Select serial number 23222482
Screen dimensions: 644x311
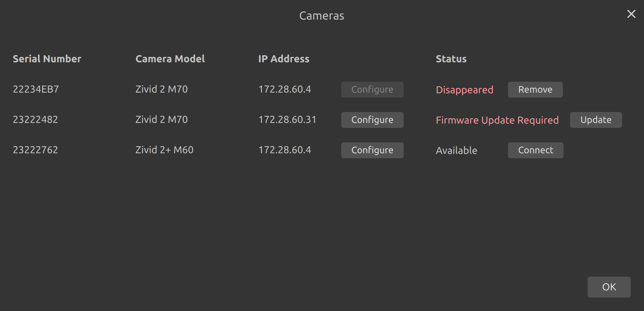click(35, 119)
